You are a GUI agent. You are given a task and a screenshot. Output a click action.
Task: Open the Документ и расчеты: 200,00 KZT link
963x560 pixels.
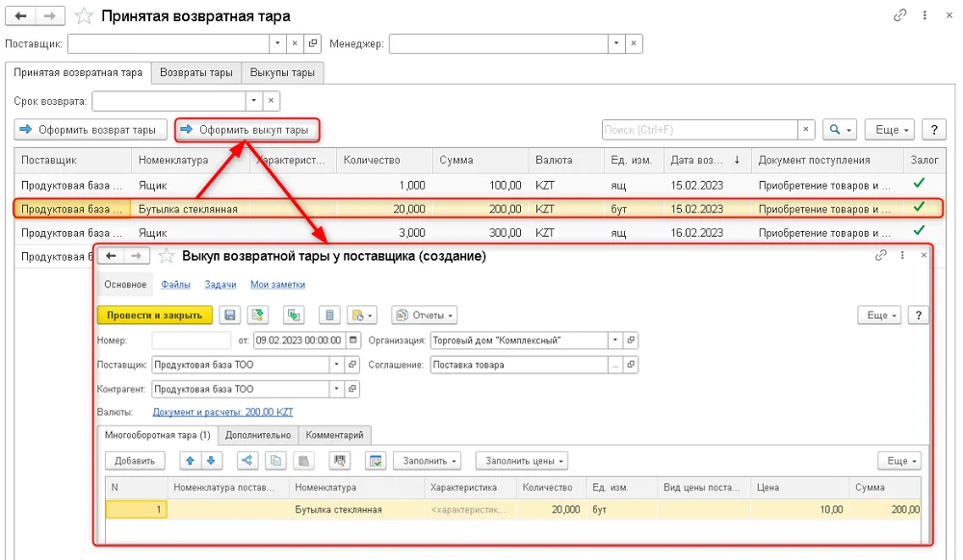coord(223,412)
